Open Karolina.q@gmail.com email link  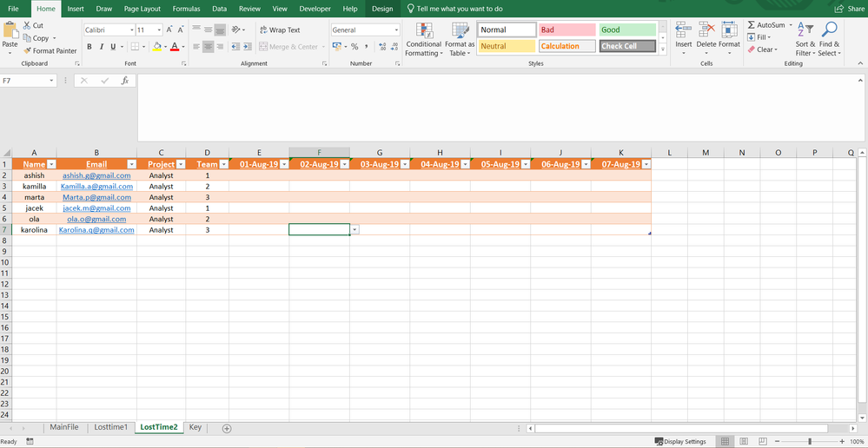tap(96, 229)
